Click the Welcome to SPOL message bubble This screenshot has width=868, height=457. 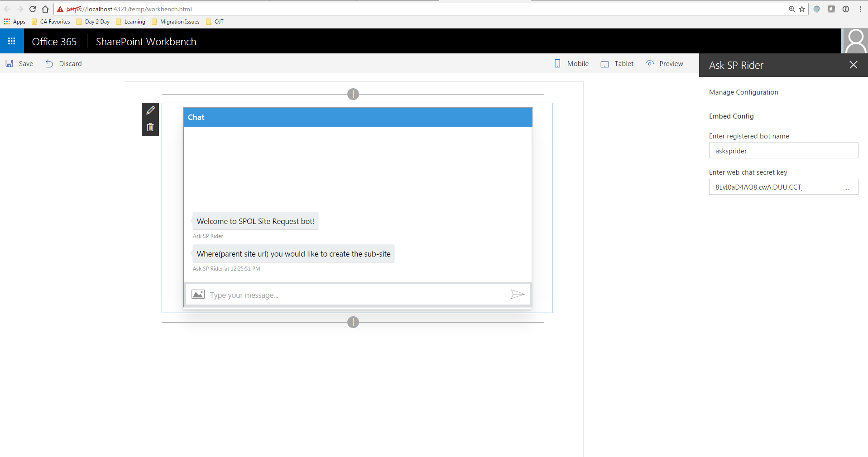[255, 221]
